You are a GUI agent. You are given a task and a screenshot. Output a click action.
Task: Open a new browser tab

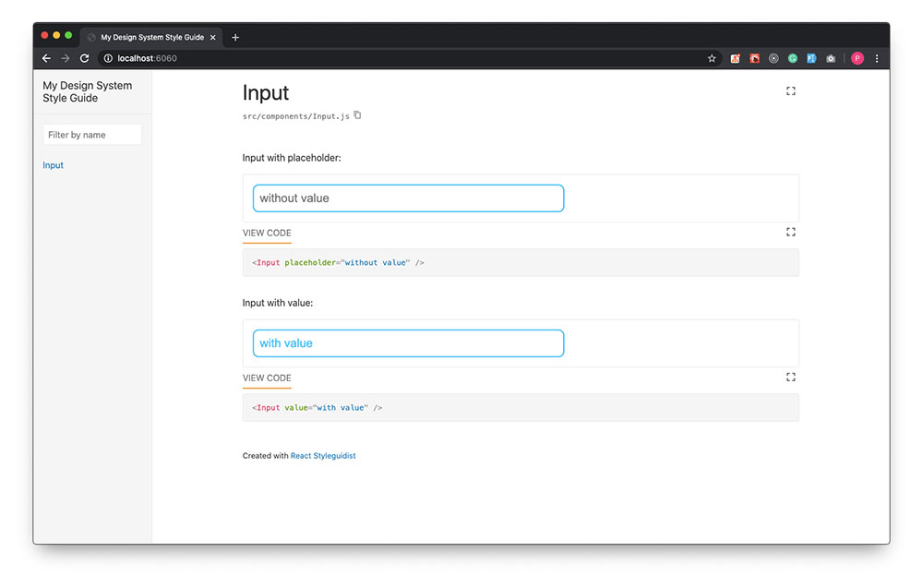(235, 37)
